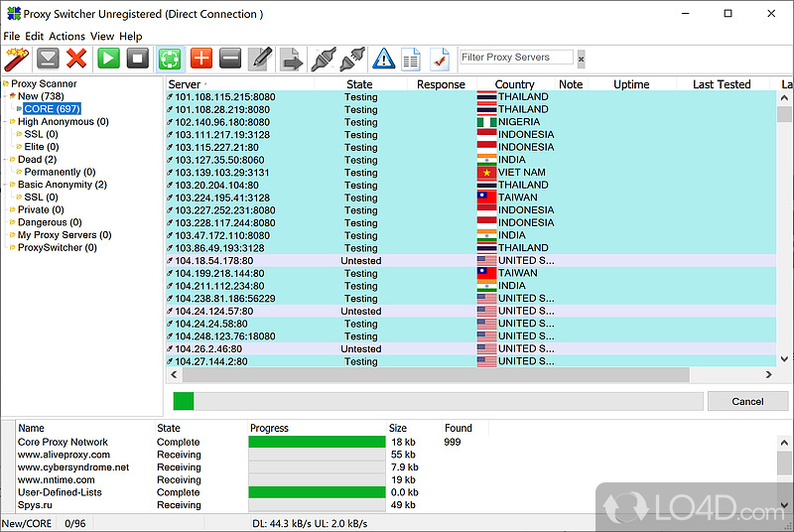The image size is (794, 532).
Task: Click the red checkmark document icon
Action: point(440,59)
